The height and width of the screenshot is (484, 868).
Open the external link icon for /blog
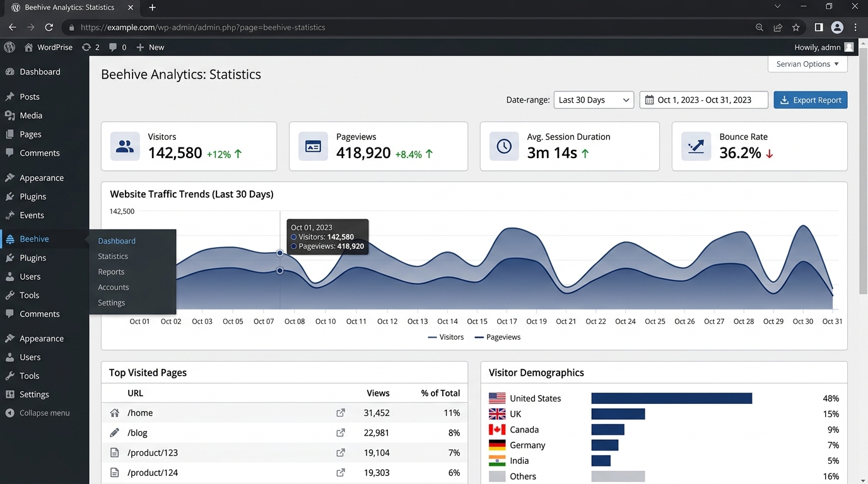(x=341, y=433)
